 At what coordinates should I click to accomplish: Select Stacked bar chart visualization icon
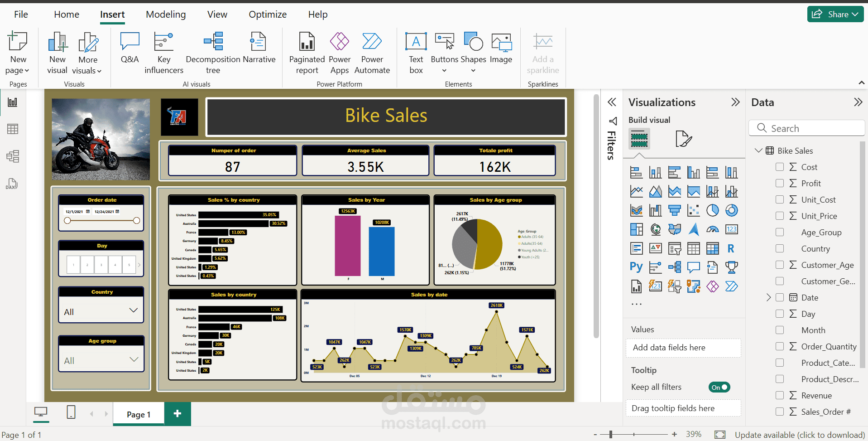pyautogui.click(x=636, y=172)
